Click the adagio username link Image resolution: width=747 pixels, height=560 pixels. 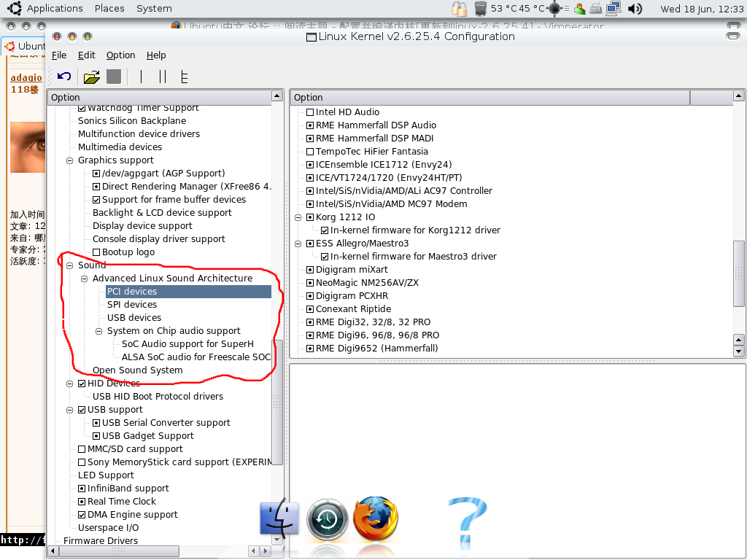pyautogui.click(x=26, y=77)
